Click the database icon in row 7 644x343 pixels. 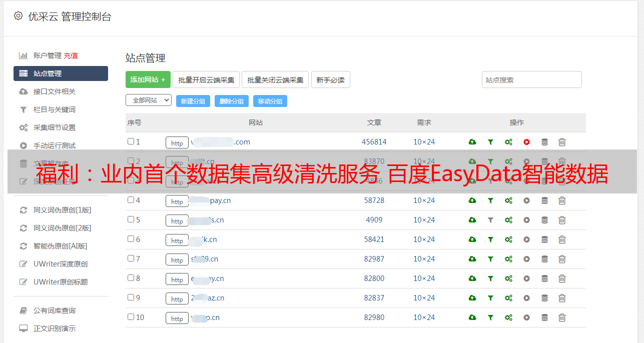[544, 259]
